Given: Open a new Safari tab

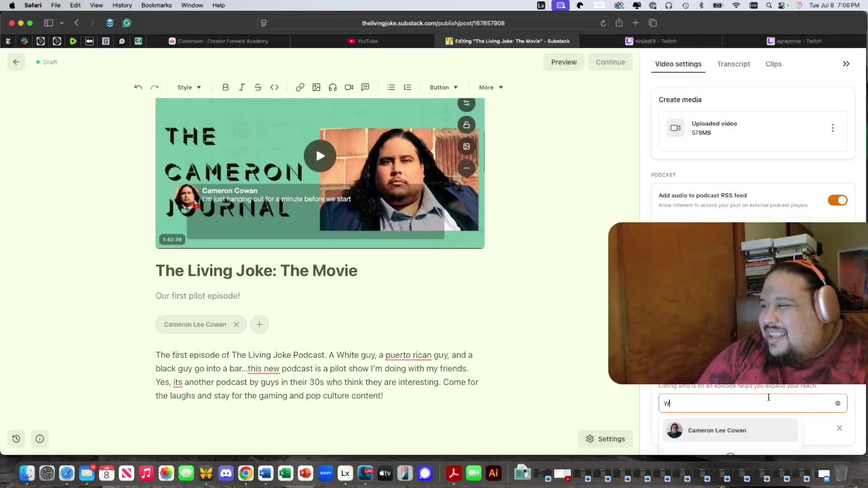Looking at the screenshot, I should tap(635, 23).
